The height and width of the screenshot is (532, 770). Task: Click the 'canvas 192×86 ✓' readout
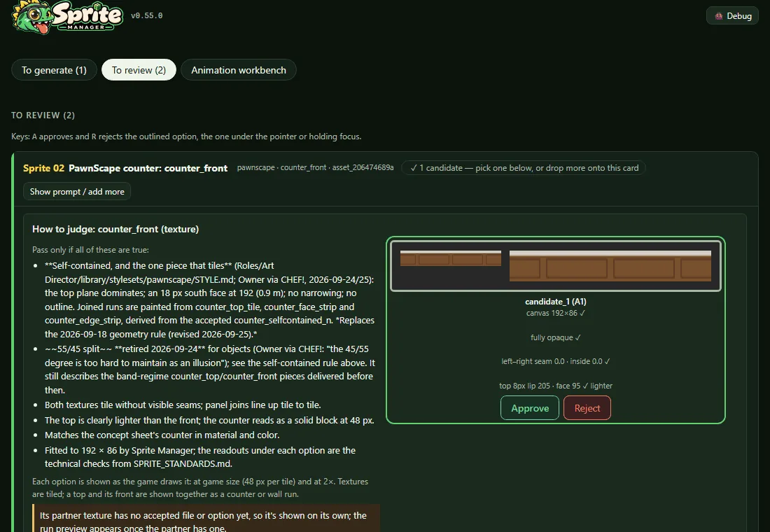[555, 313]
